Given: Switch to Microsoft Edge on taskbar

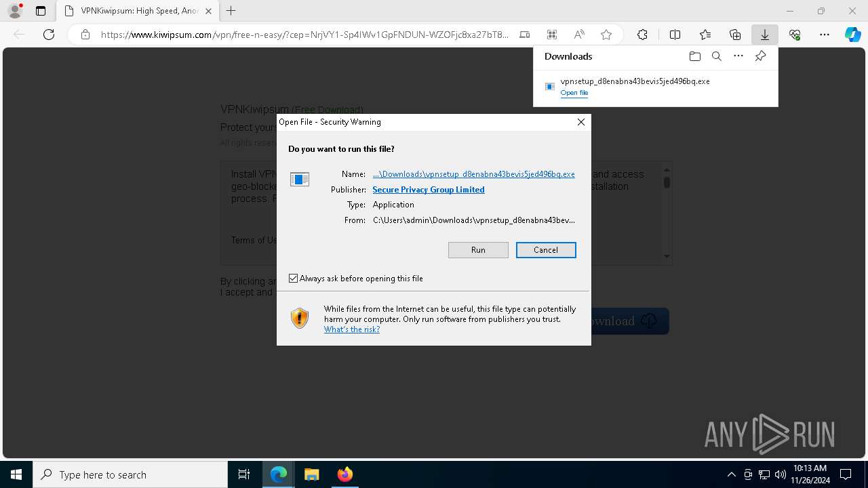Looking at the screenshot, I should tap(279, 474).
